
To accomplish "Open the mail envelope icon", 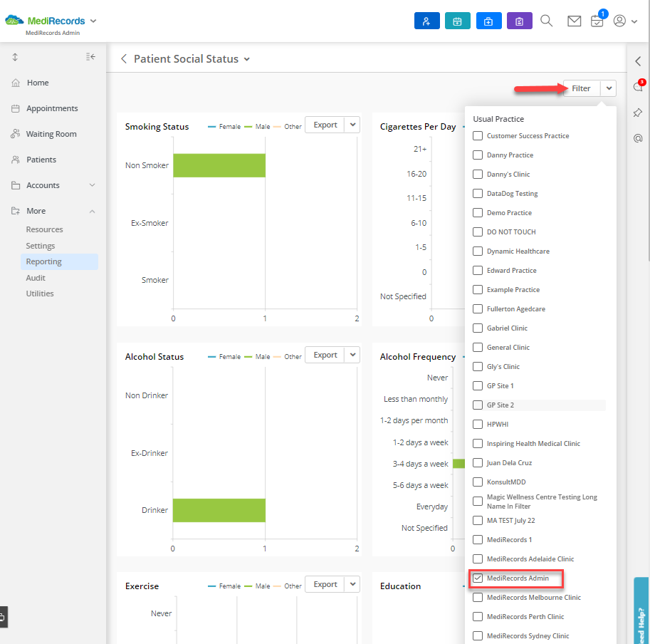I will (574, 21).
